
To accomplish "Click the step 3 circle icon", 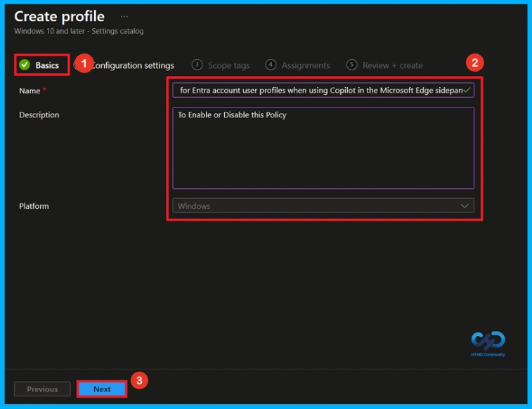I will [x=197, y=65].
